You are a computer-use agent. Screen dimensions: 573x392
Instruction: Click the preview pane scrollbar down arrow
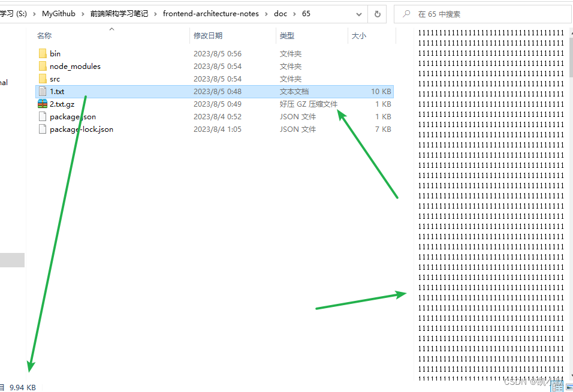coord(571,376)
